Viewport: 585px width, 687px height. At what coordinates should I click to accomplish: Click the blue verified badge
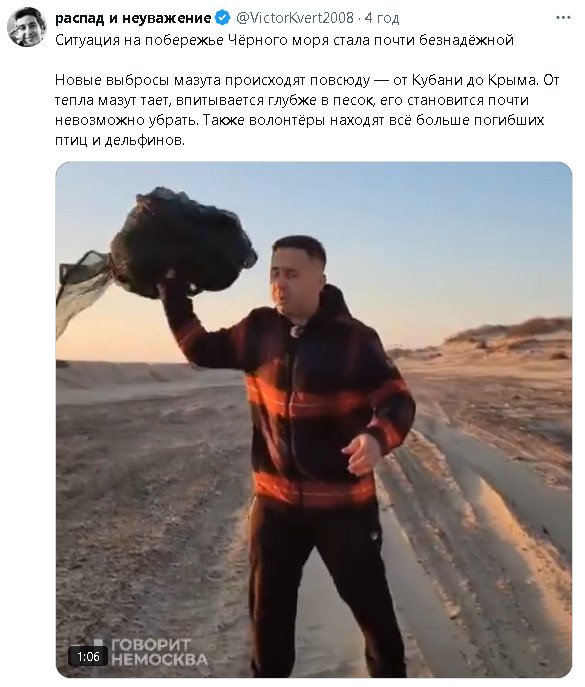coord(223,18)
